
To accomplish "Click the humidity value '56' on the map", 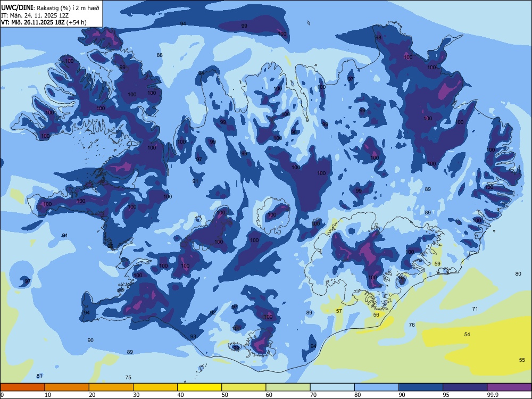I will 376,314.
